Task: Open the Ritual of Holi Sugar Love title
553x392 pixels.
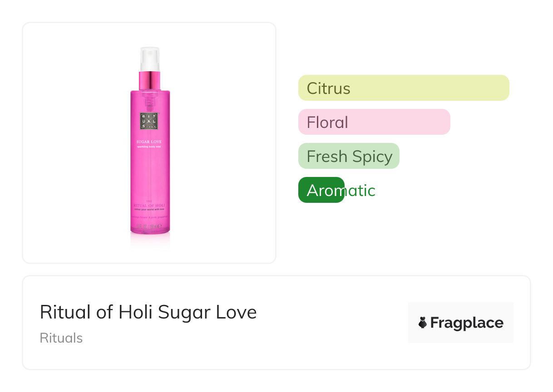Action: pyautogui.click(x=148, y=312)
